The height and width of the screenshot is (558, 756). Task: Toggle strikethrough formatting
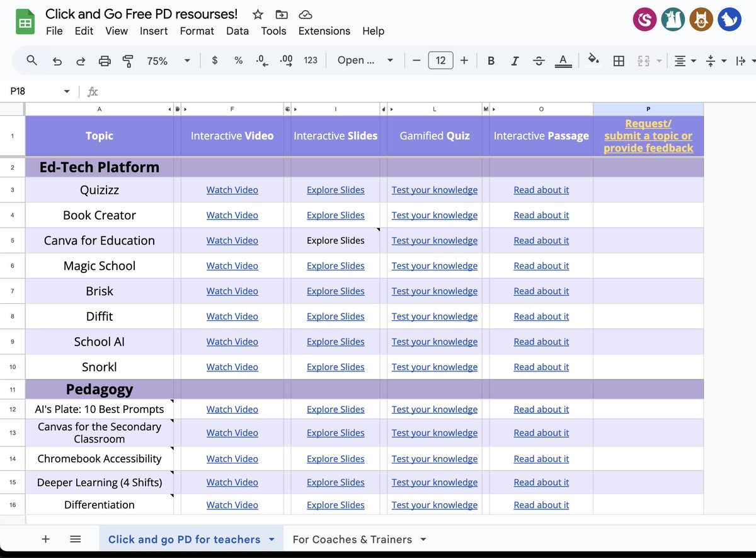click(539, 61)
